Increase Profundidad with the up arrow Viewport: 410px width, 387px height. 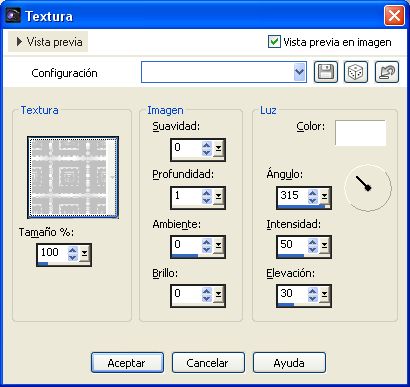[207, 193]
